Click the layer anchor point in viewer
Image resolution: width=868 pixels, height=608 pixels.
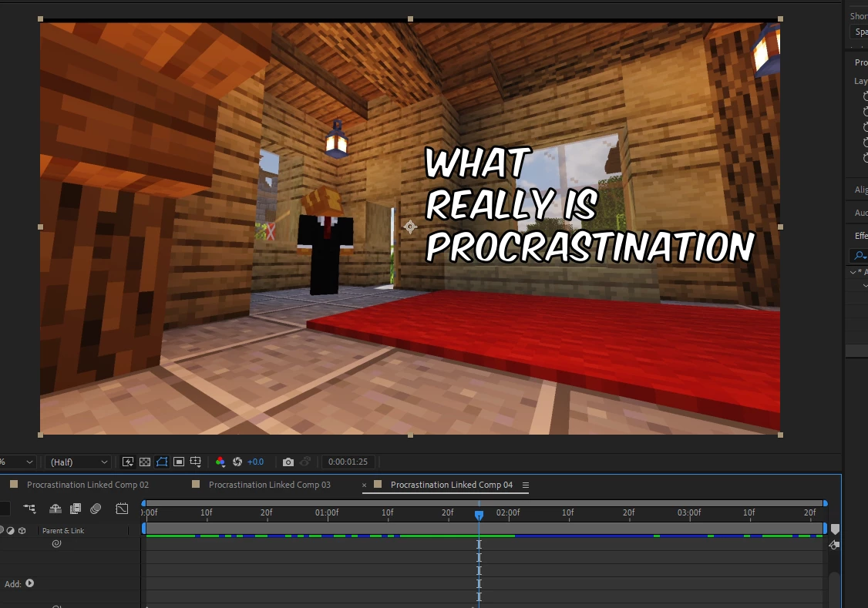pyautogui.click(x=410, y=227)
